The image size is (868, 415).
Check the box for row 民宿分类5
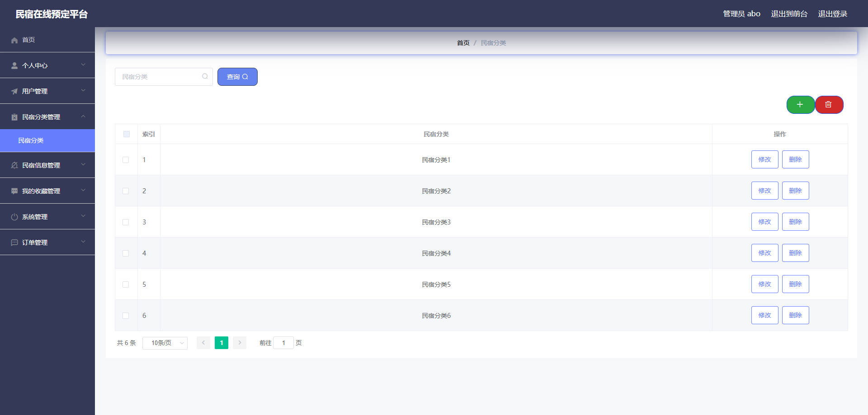[126, 284]
